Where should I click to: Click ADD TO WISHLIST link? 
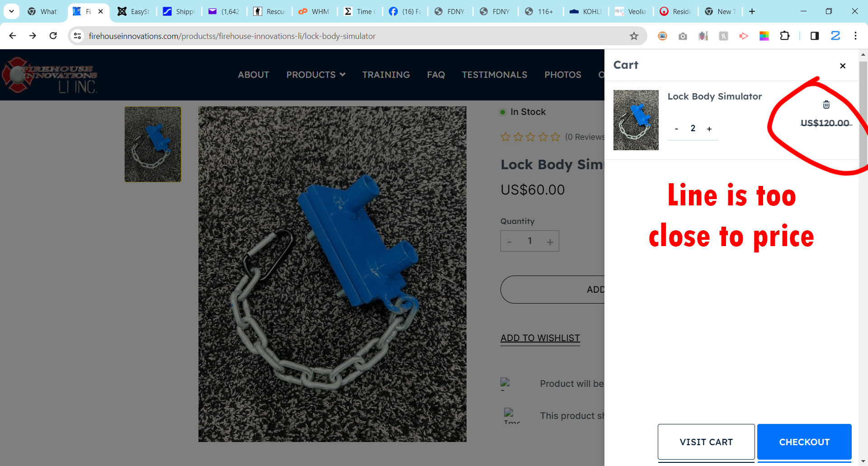pyautogui.click(x=540, y=338)
